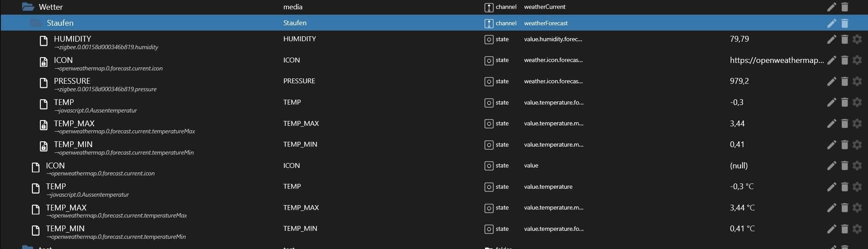Open gear settings for PRESSURE

857,82
